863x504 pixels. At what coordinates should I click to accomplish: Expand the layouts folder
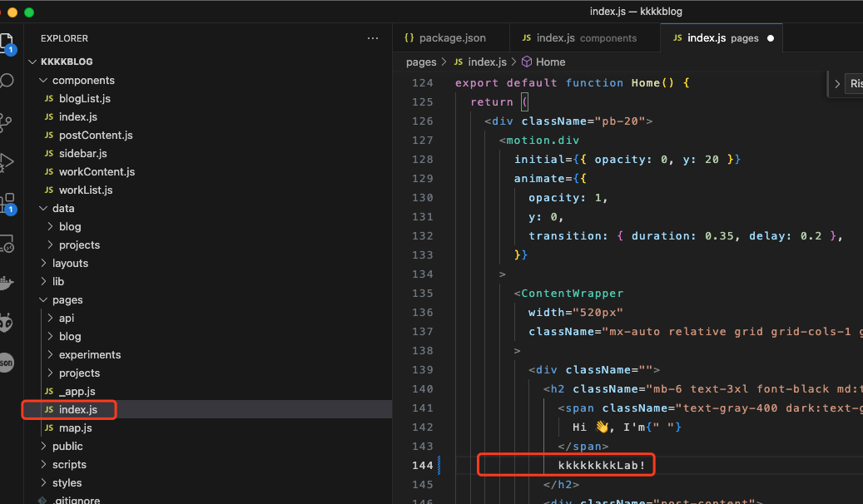pos(70,264)
